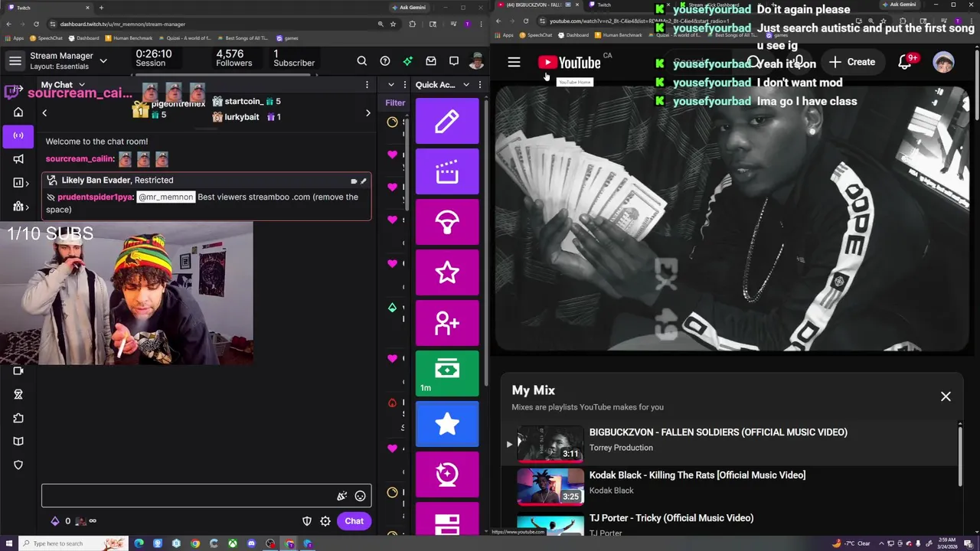980x551 pixels.
Task: Open My Chat panel options menu
Action: pyautogui.click(x=367, y=85)
